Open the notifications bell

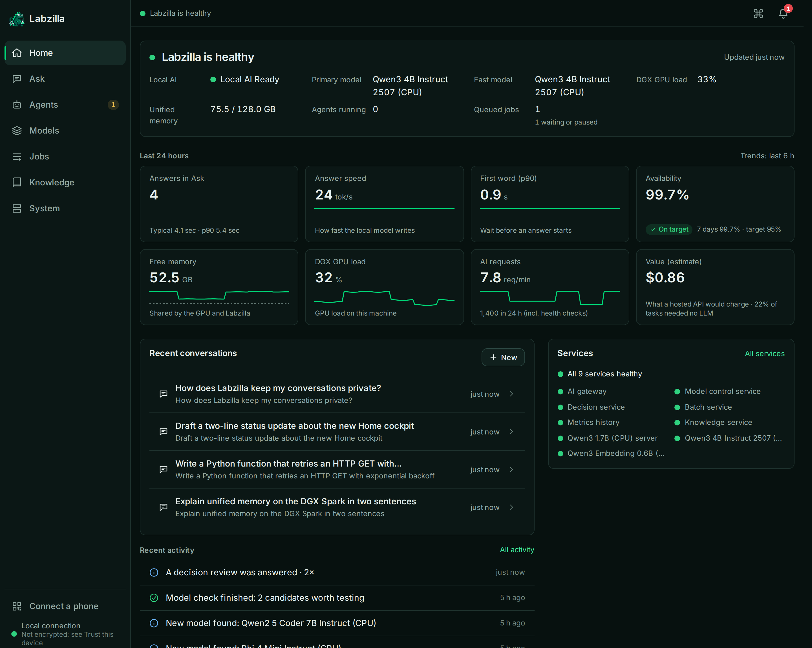click(x=783, y=14)
